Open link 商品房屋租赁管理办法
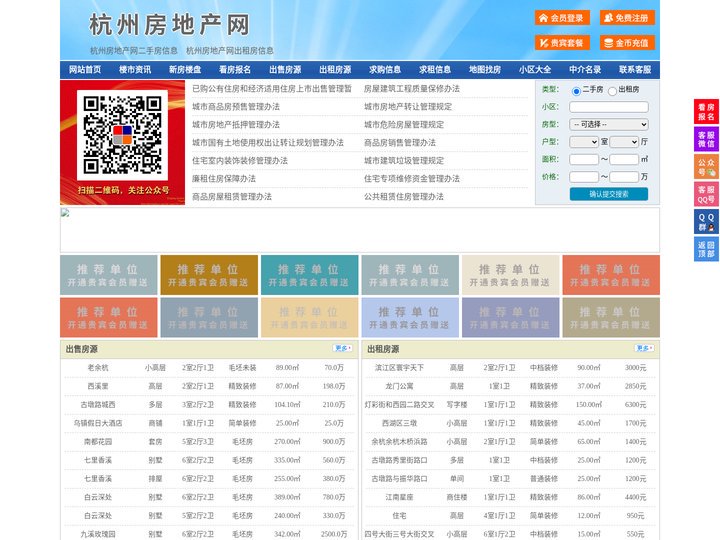The height and width of the screenshot is (540, 720). 232,197
